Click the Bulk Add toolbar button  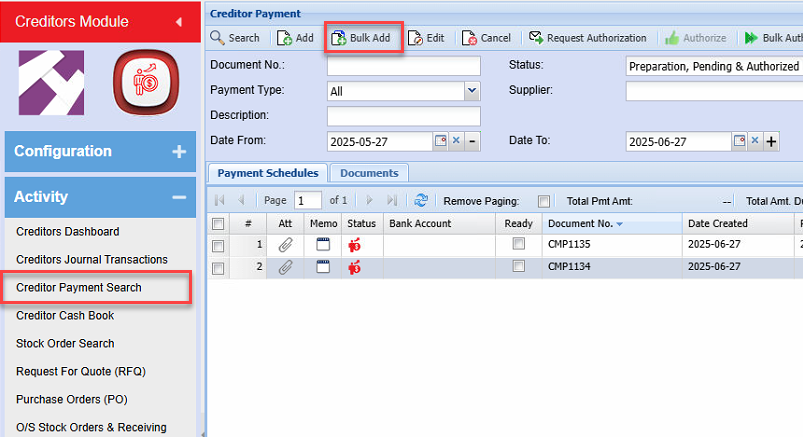point(361,38)
